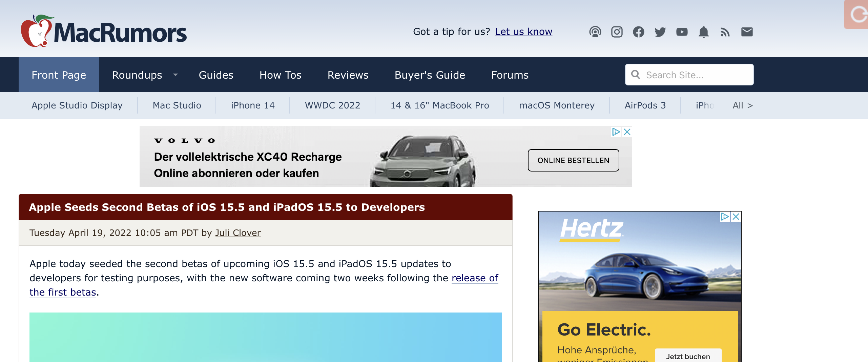
Task: Open author Juli Clover's profile
Action: tap(238, 233)
